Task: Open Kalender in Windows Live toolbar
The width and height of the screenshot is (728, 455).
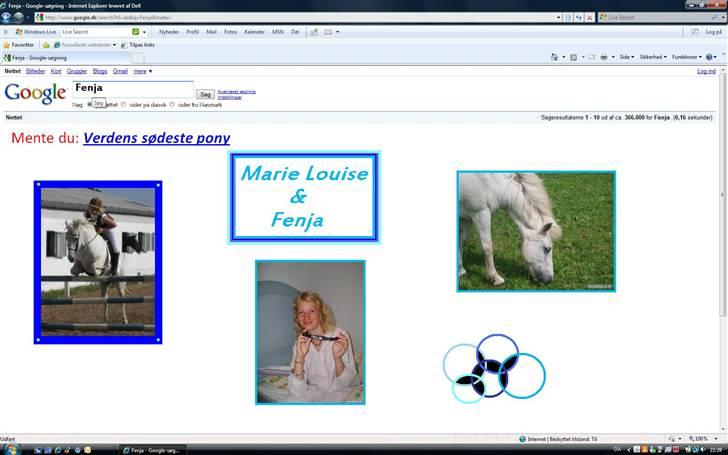Action: pos(254,32)
